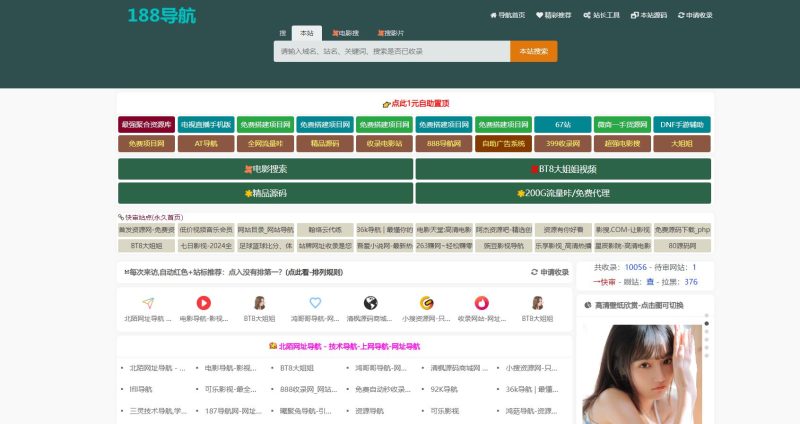
Task: Click the yellow 小搜资源网 site icon
Action: point(426,303)
